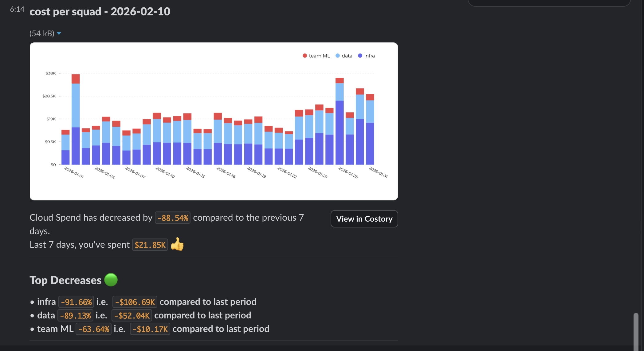Click the light blue data legend dot
644x351 pixels.
click(x=337, y=56)
